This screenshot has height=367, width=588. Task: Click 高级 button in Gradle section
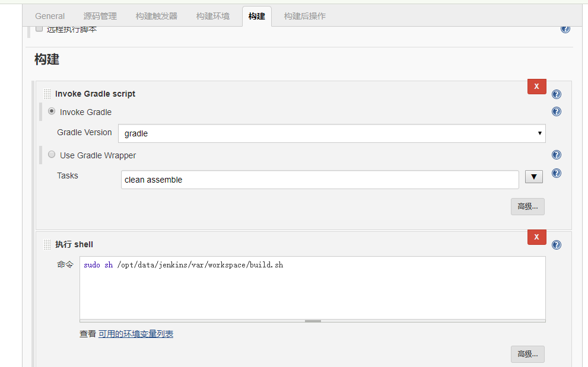tap(527, 206)
